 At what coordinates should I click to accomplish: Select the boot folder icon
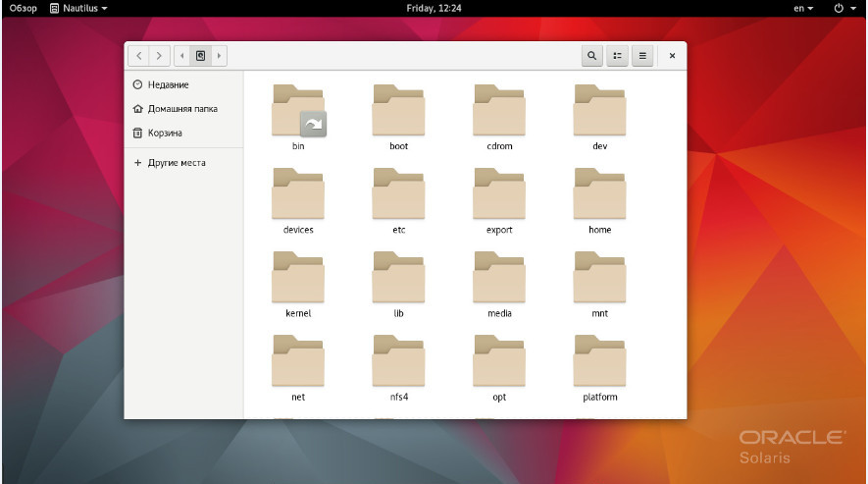pos(398,110)
